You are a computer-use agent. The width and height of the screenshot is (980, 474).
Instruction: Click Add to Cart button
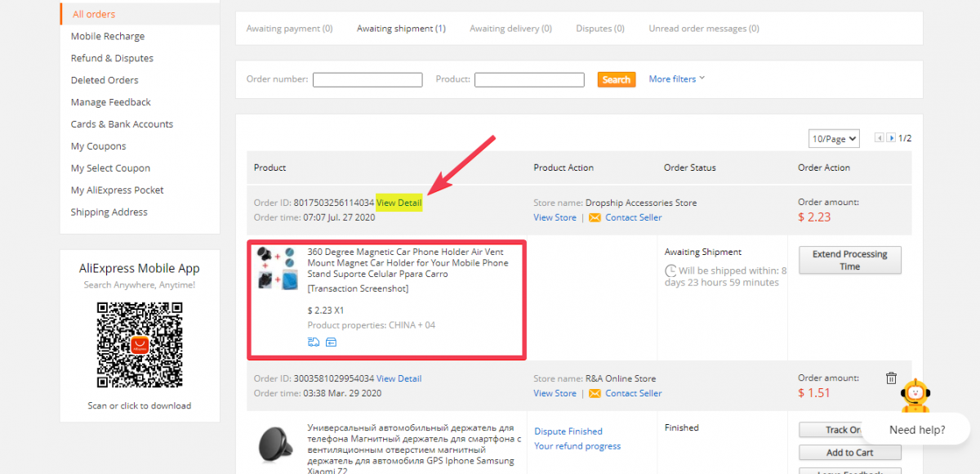pos(849,453)
